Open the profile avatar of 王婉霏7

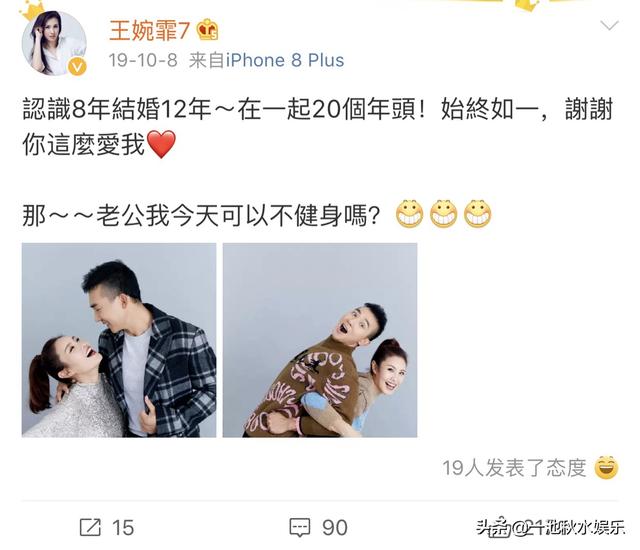click(54, 43)
